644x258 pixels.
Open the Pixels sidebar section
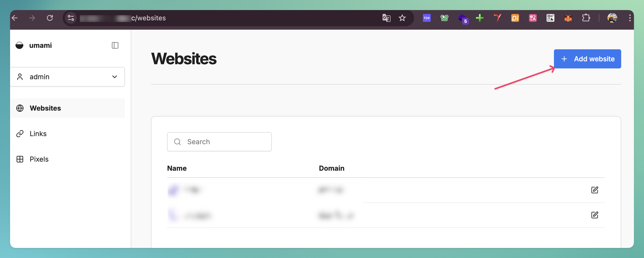coord(39,159)
